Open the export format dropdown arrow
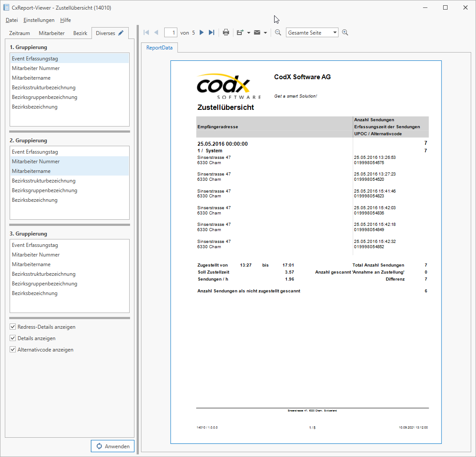This screenshot has height=457, width=476. click(249, 33)
